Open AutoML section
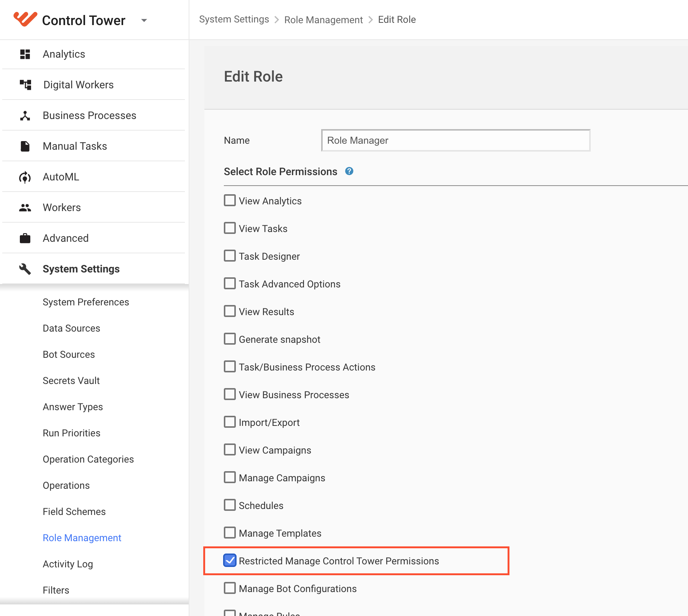 (61, 177)
